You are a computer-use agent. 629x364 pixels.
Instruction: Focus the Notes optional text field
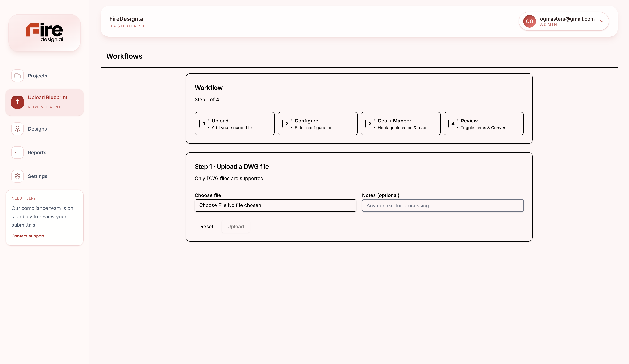[x=443, y=206]
